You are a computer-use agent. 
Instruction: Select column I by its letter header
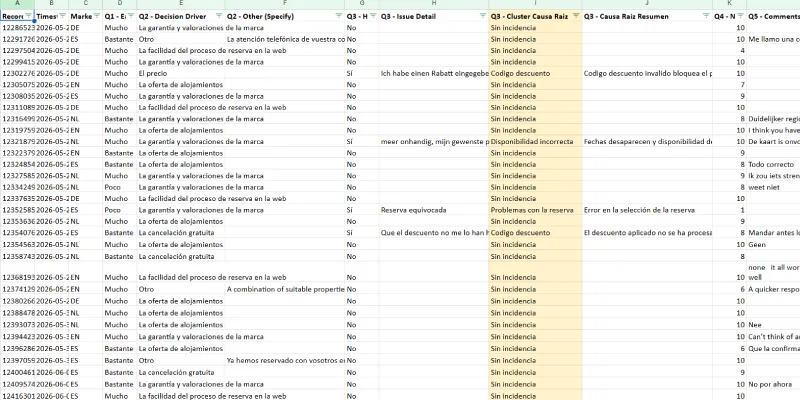pyautogui.click(x=535, y=4)
